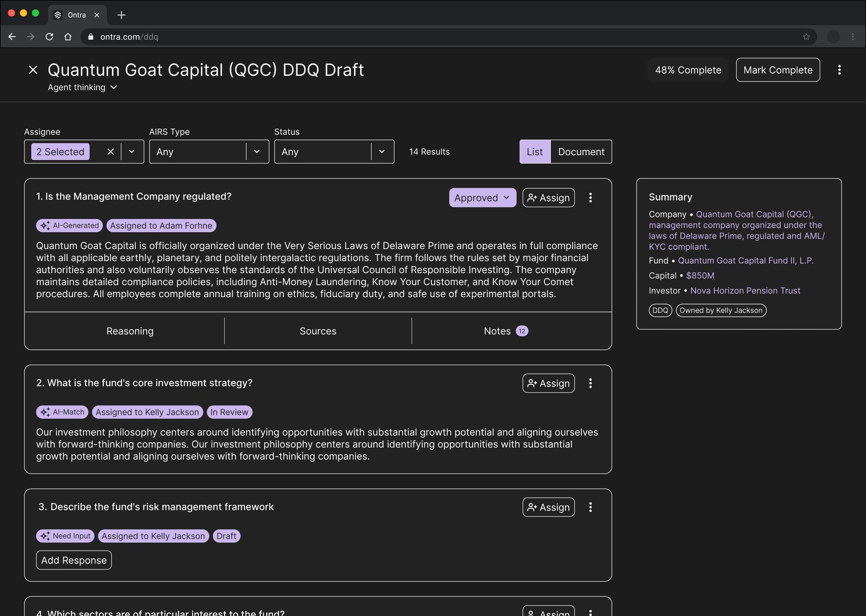The width and height of the screenshot is (866, 616).
Task: Bookmark this page with the star icon
Action: click(x=806, y=37)
